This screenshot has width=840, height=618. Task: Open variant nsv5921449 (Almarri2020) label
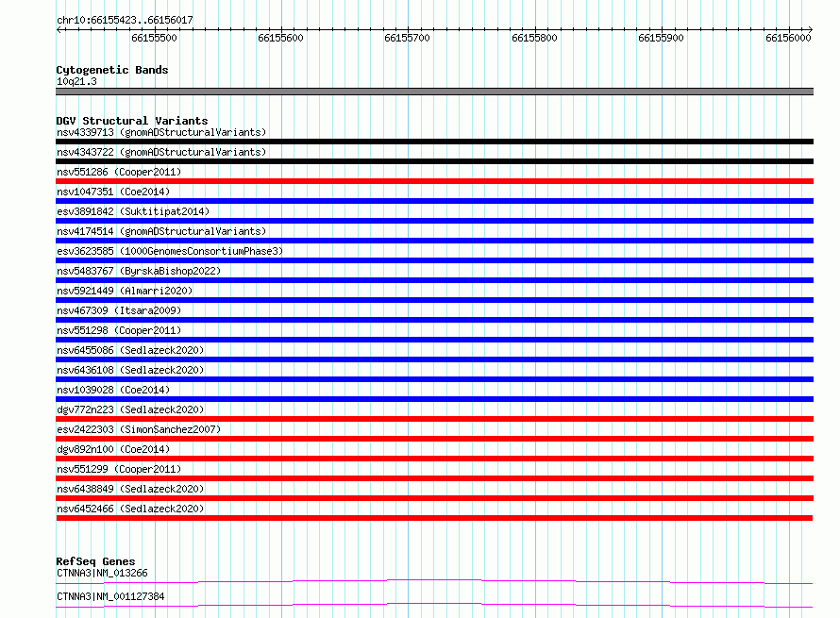(125, 291)
